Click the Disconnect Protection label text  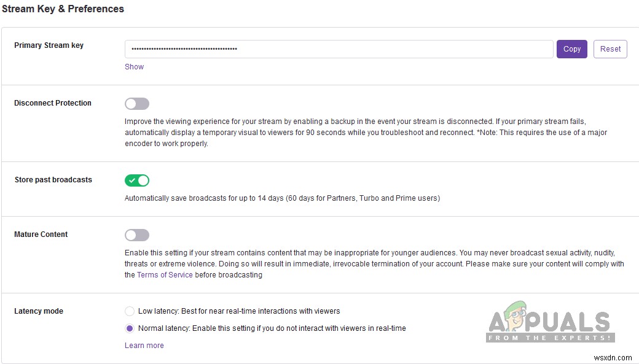click(x=53, y=103)
